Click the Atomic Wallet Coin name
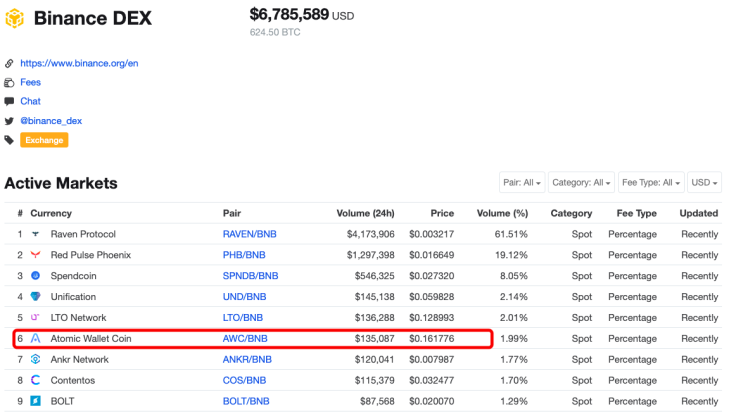The image size is (736, 414). 91,338
